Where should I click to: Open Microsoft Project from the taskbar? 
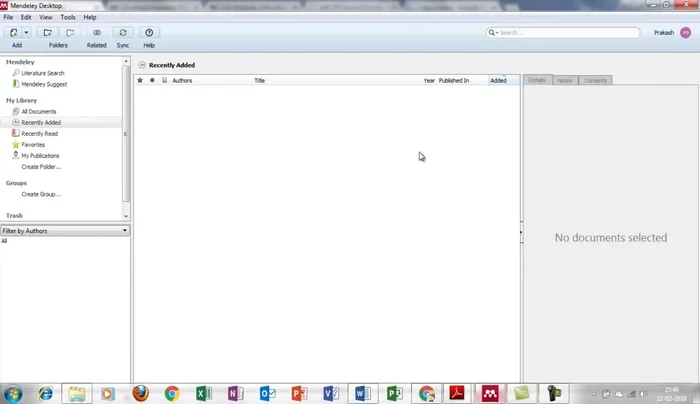coord(395,394)
